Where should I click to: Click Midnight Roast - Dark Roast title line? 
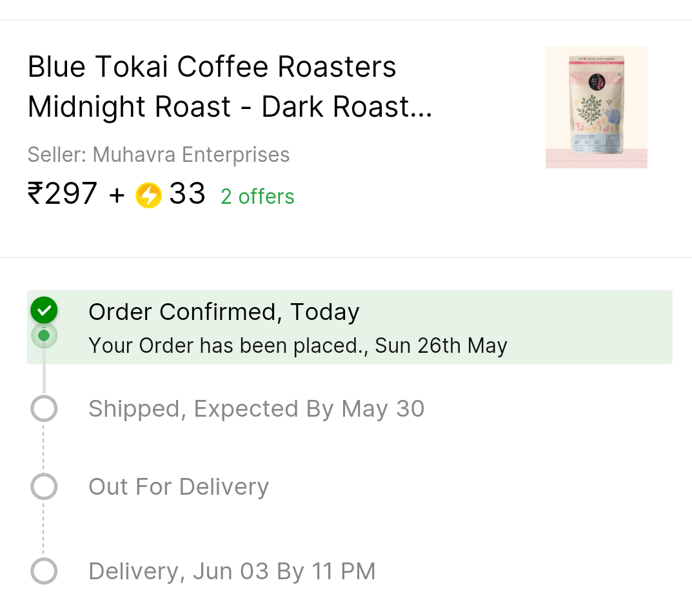point(230,107)
